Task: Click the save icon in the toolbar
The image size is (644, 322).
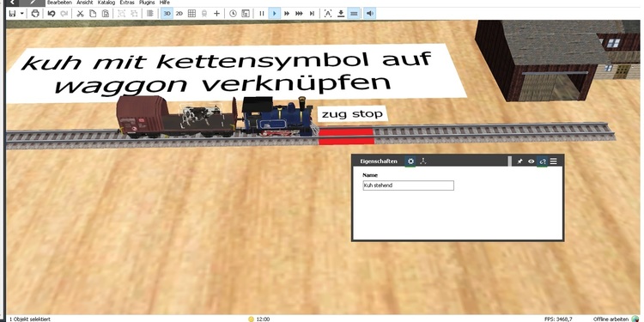Action: coord(12,14)
